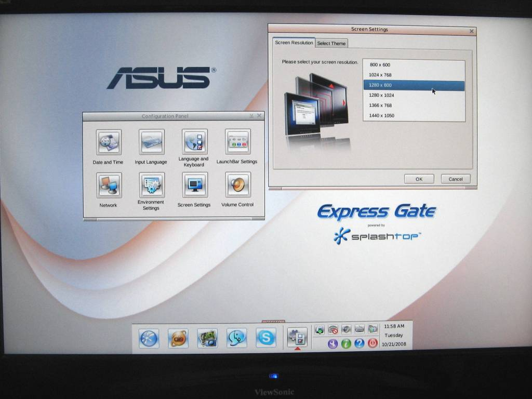Image resolution: width=532 pixels, height=399 pixels.
Task: Click the launch bar hide handle
Action: pyautogui.click(x=273, y=321)
